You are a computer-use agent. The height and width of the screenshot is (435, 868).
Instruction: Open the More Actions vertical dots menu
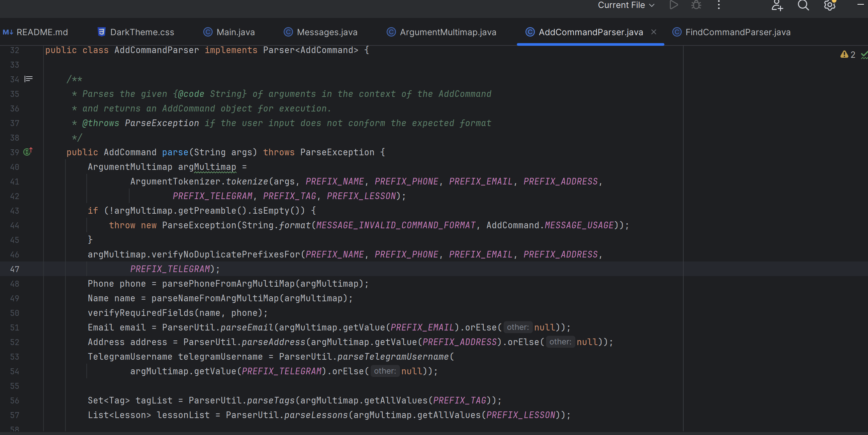point(719,5)
